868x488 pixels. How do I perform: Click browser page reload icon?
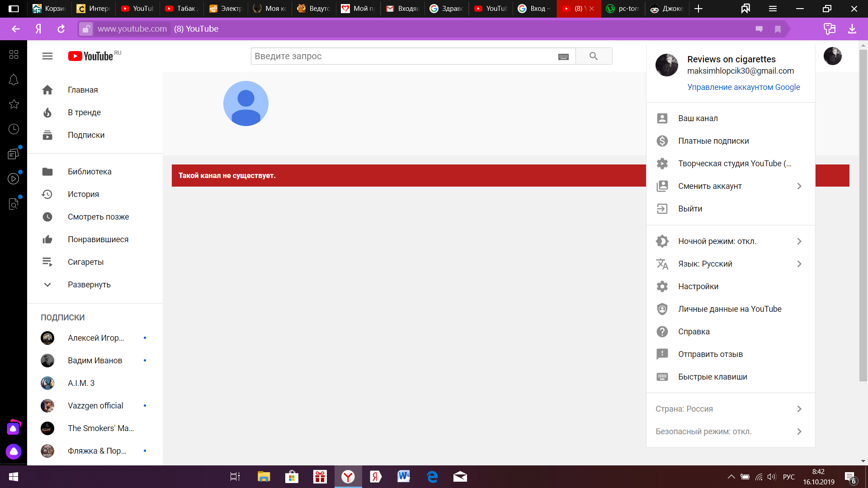coord(61,29)
